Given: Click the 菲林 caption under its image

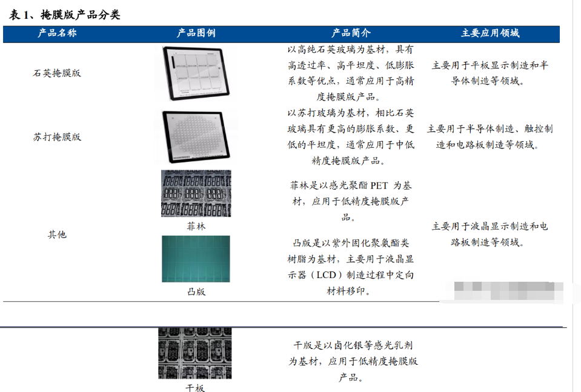Looking at the screenshot, I should click(x=196, y=226).
